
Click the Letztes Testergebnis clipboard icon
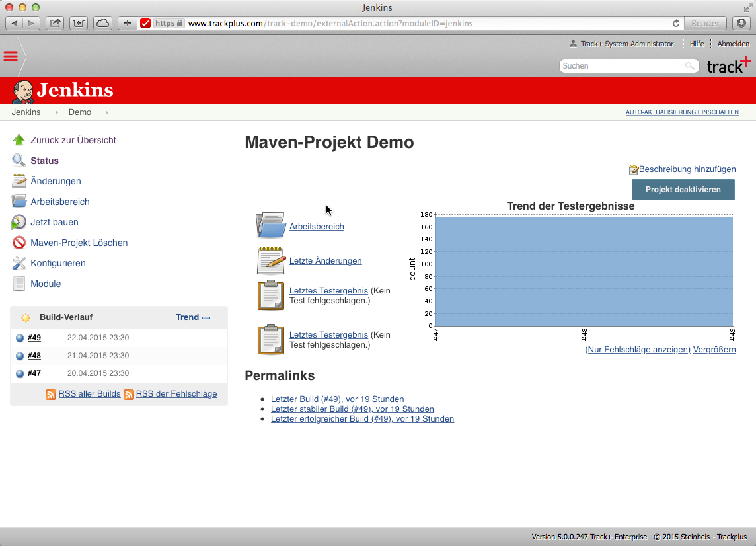tap(270, 295)
